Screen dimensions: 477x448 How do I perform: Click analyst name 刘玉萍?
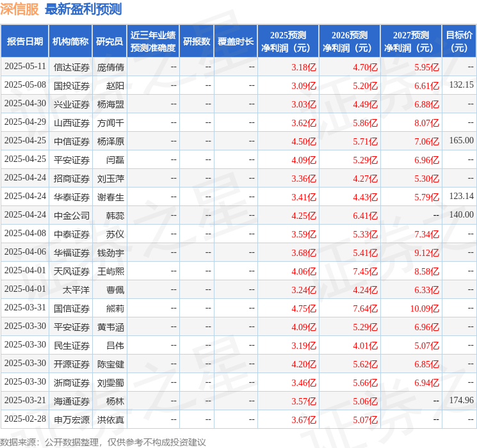pos(111,179)
